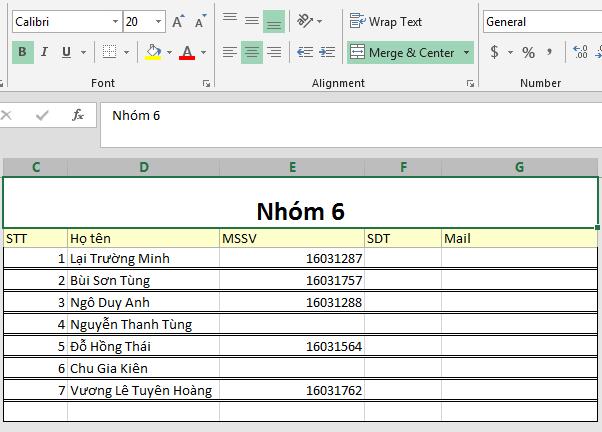The height and width of the screenshot is (432, 602).
Task: Select the MSSV value 16031757
Action: 292,280
